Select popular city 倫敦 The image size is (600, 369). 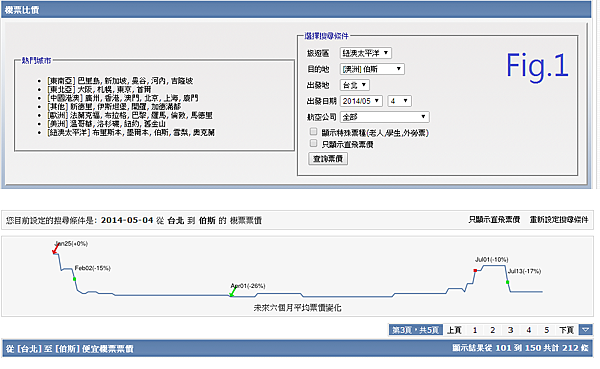178,115
